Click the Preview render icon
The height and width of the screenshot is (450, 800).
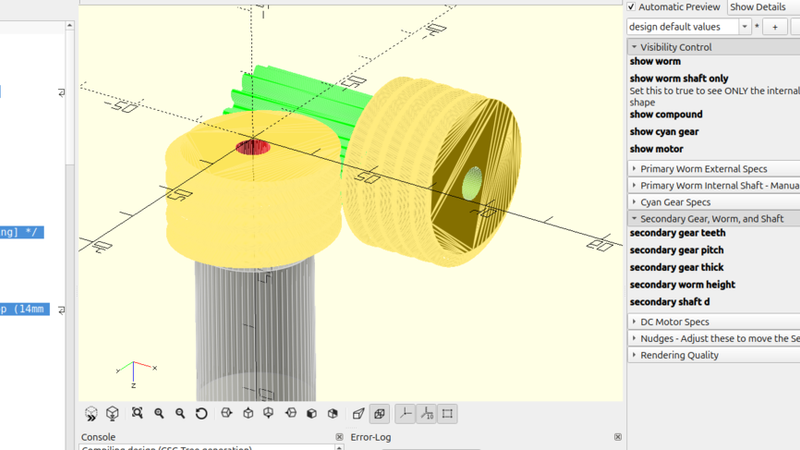[91, 413]
